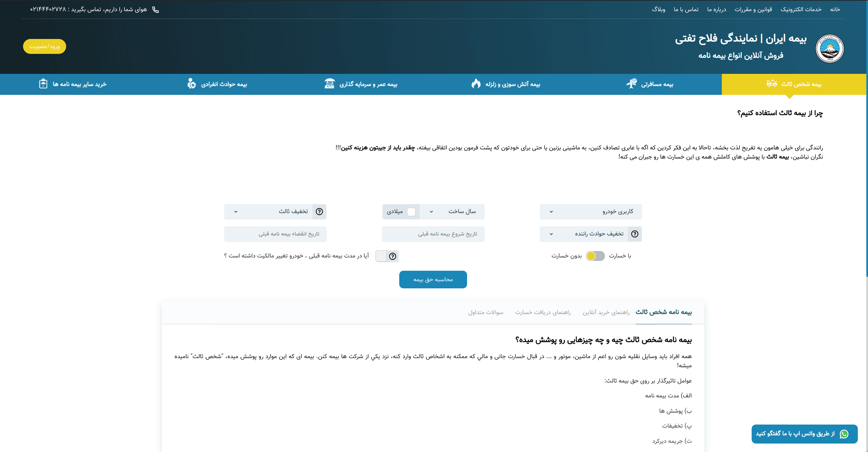The image size is (868, 452).
Task: Click the phone icon in top bar
Action: coord(155,9)
